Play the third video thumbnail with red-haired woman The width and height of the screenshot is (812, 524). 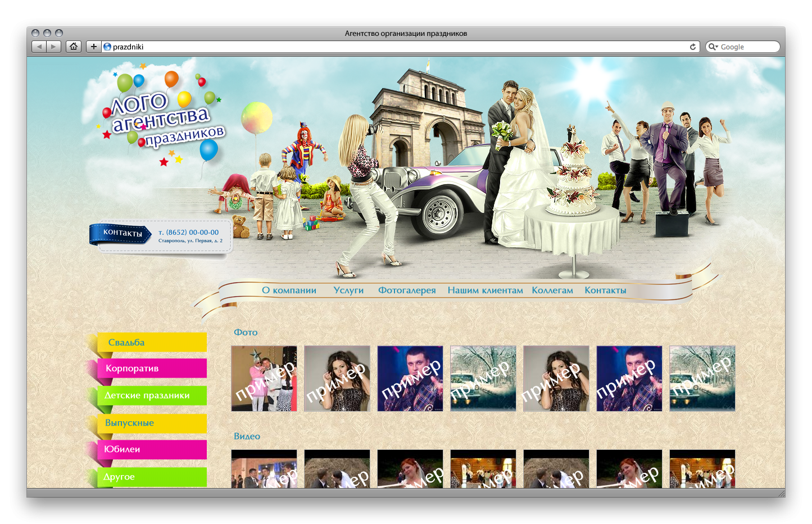click(410, 469)
